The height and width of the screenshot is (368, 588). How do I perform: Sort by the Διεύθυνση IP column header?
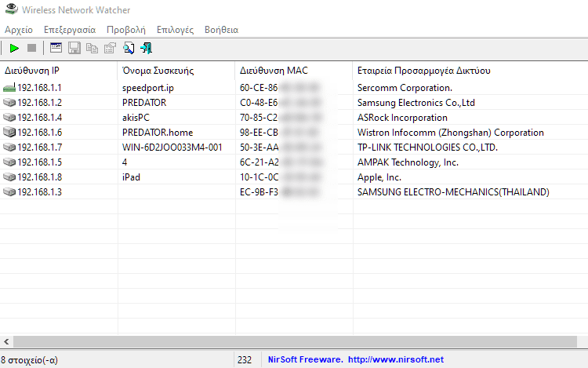tap(59, 71)
